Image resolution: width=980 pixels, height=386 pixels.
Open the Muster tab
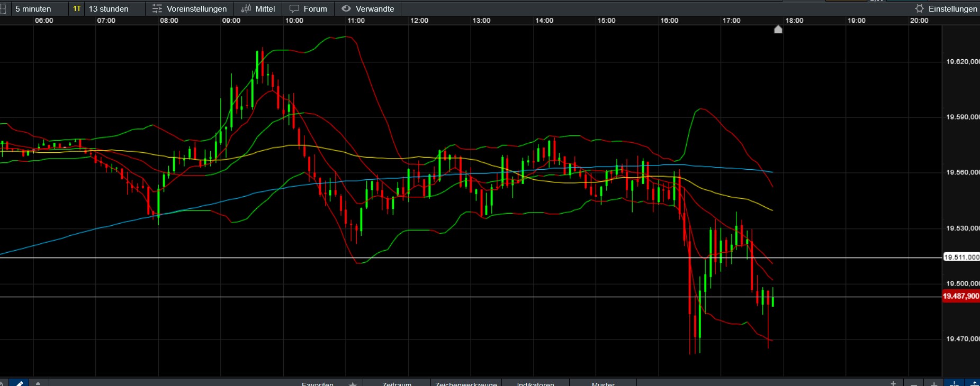click(x=603, y=384)
